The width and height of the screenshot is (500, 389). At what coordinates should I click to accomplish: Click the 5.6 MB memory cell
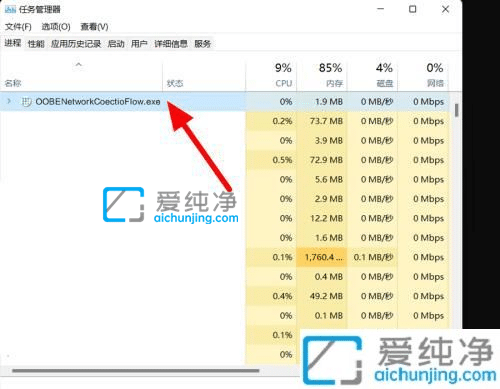(x=322, y=179)
